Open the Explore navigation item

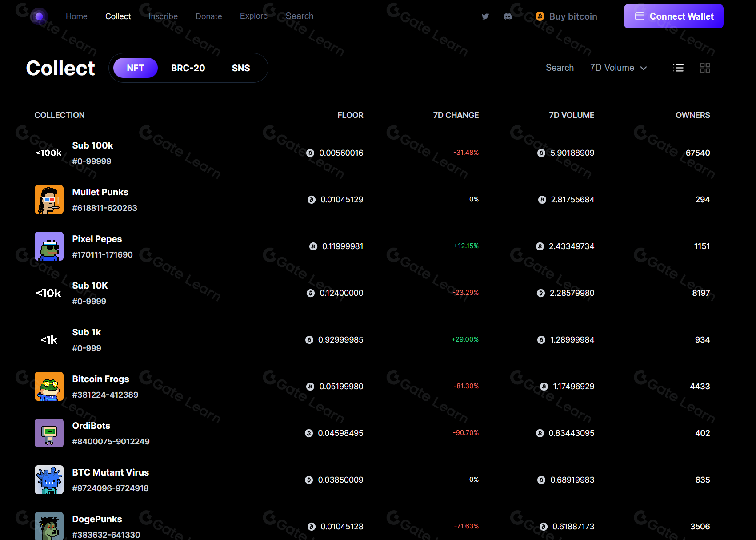coord(254,16)
